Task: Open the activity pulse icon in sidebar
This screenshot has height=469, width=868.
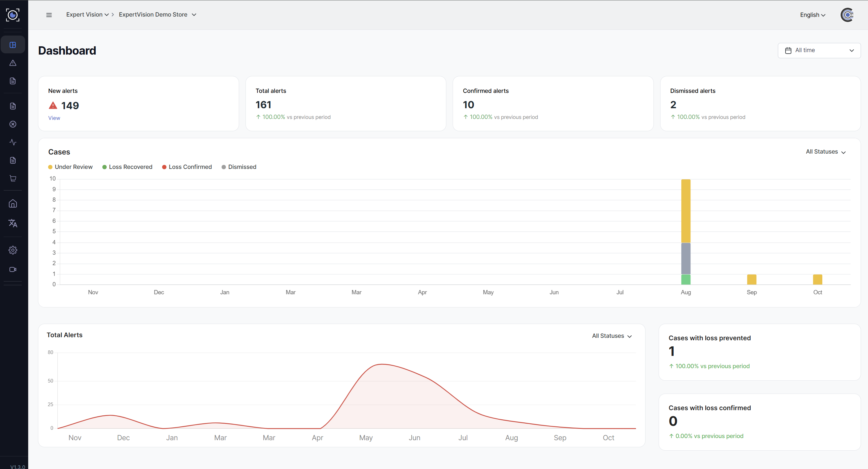Action: 13,142
